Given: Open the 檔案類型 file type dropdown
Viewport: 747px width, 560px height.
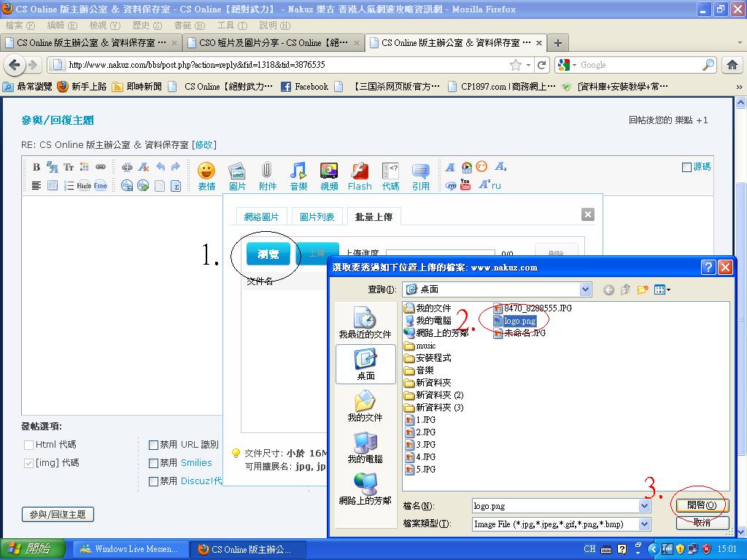Looking at the screenshot, I should (644, 524).
